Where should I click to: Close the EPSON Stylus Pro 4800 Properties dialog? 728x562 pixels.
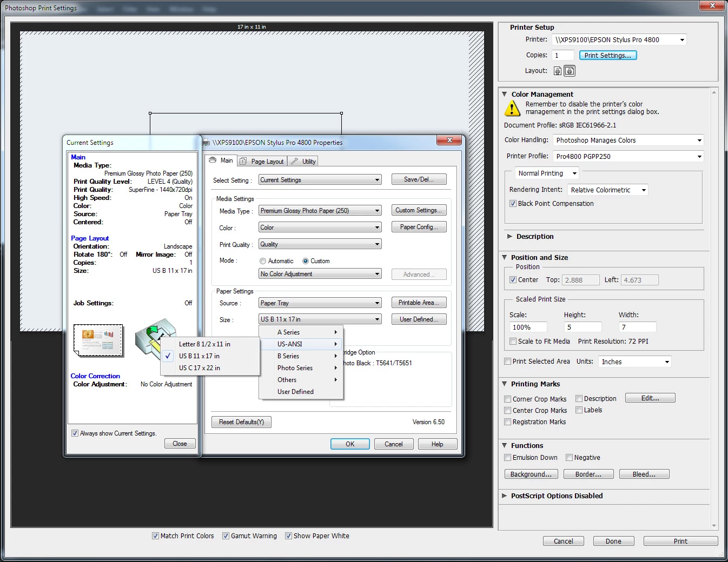click(449, 140)
